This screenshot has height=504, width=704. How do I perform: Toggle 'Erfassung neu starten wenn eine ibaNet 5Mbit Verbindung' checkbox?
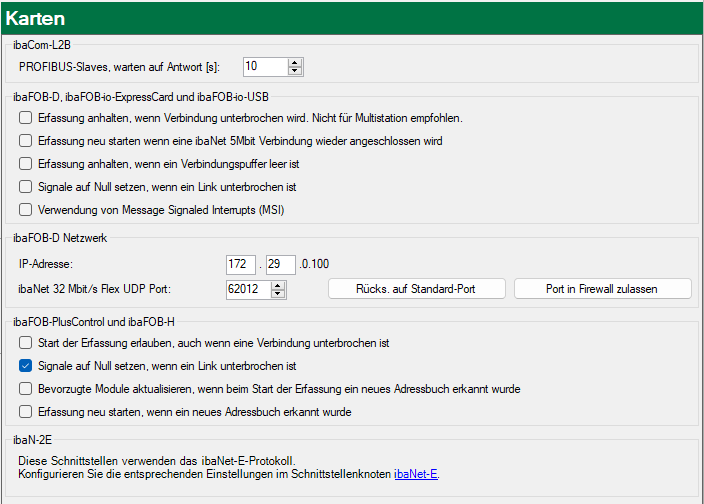(x=26, y=140)
